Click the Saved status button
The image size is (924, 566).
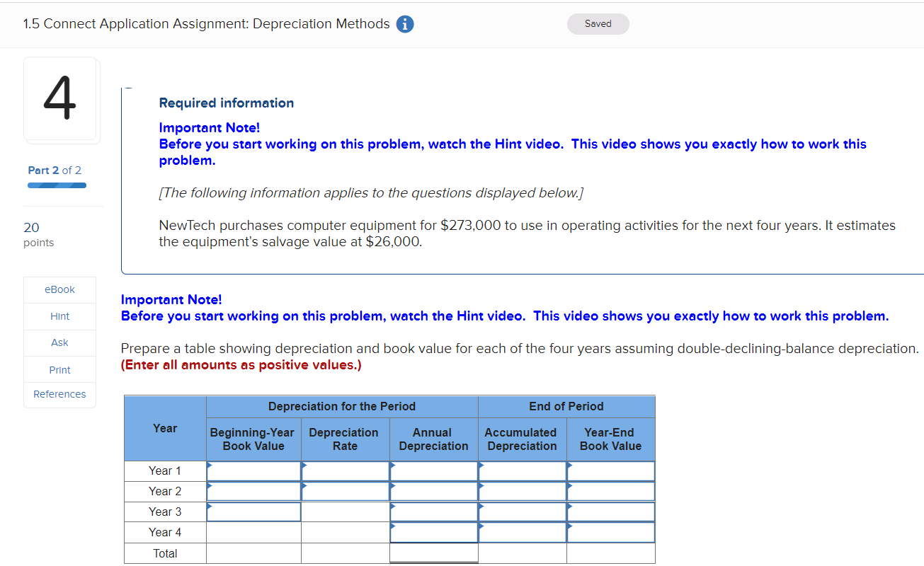[x=598, y=23]
